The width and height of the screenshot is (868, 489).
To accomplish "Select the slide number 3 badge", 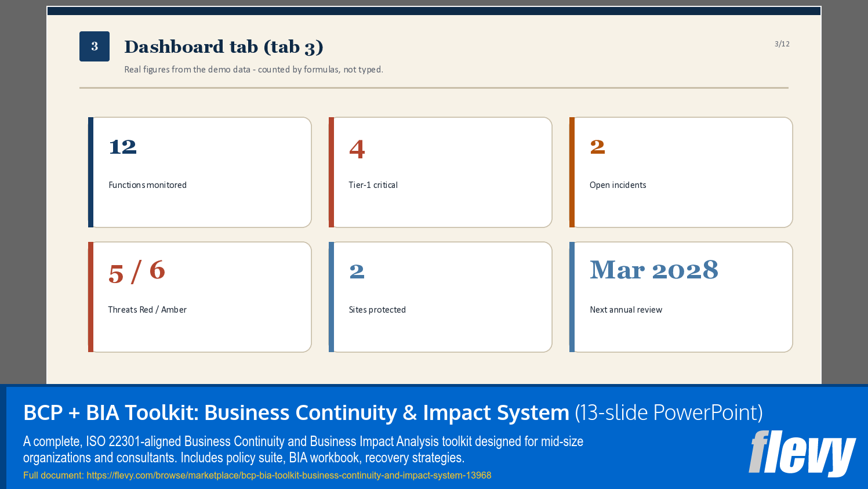I will pos(95,46).
